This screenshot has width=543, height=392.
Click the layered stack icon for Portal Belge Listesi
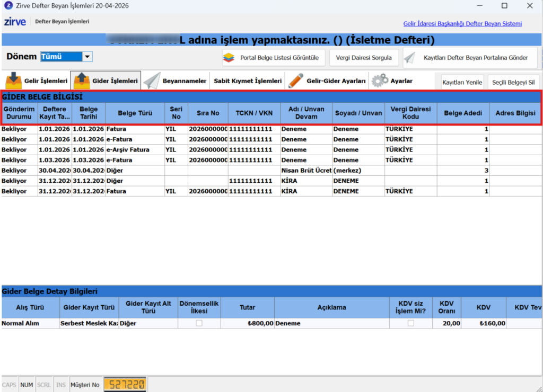[x=229, y=57]
